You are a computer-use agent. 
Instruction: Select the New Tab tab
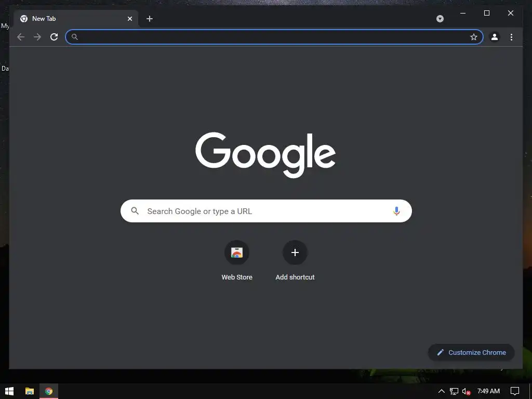(76, 19)
